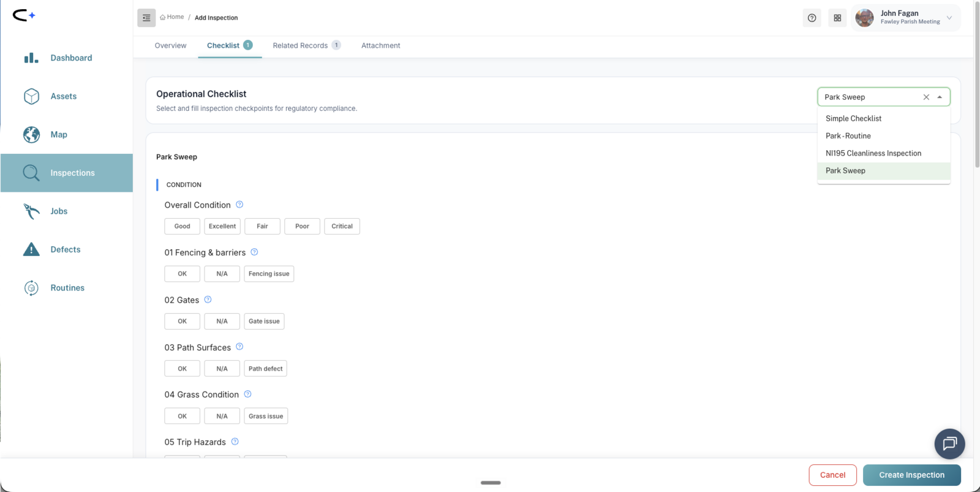Set 02 Gates to N/A
Image resolution: width=980 pixels, height=492 pixels.
pyautogui.click(x=222, y=321)
